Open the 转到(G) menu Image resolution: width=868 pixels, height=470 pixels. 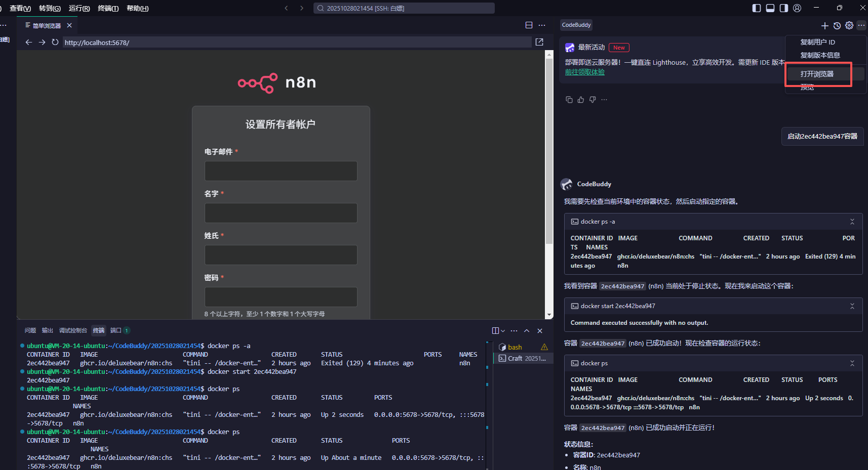50,8
